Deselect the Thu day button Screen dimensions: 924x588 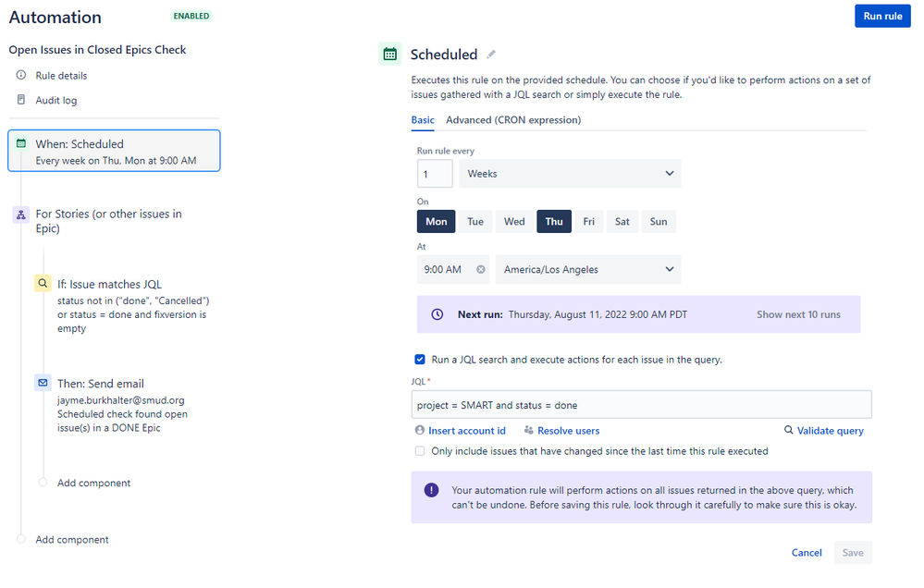coord(554,222)
